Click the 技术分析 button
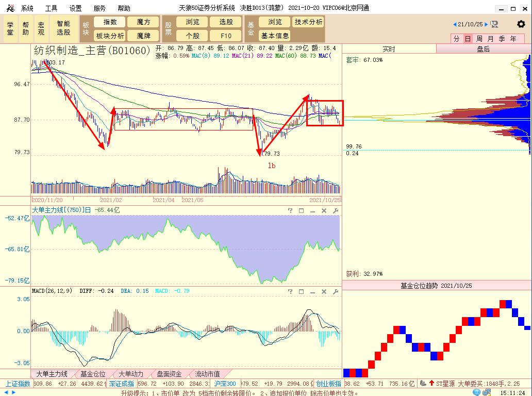 308,22
